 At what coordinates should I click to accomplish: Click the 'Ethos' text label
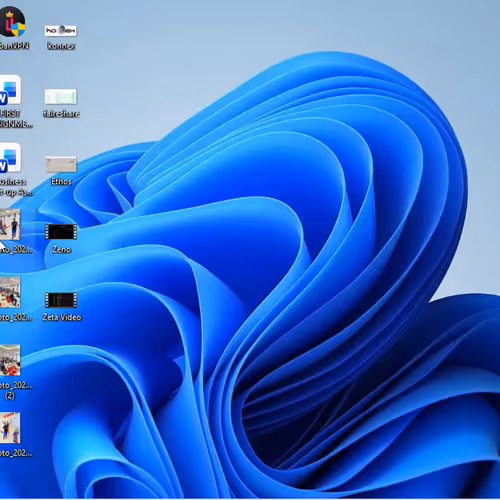[61, 181]
